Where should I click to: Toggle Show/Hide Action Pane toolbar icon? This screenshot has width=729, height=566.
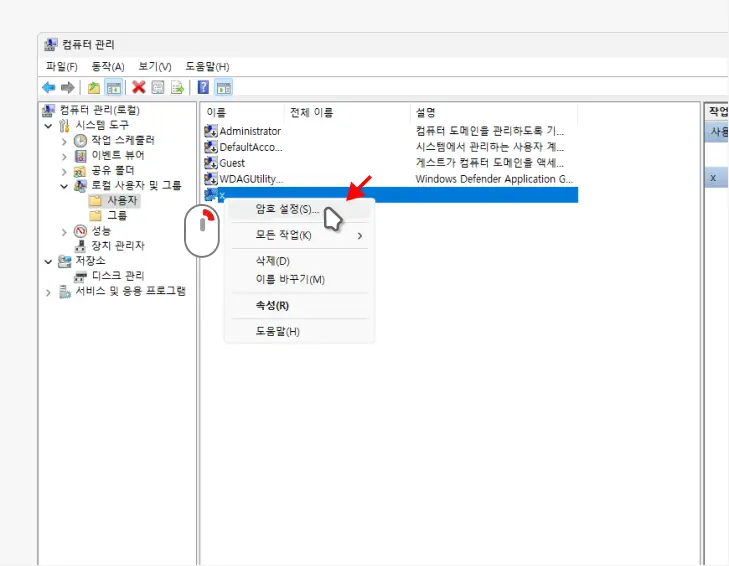click(224, 87)
